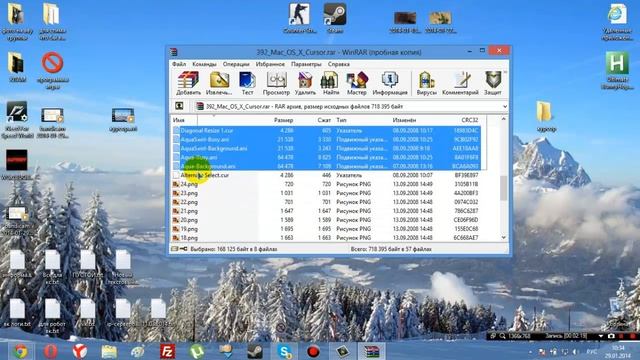The image size is (640, 360).
Task: Open Yandex browser from the taskbar
Action: [80, 351]
